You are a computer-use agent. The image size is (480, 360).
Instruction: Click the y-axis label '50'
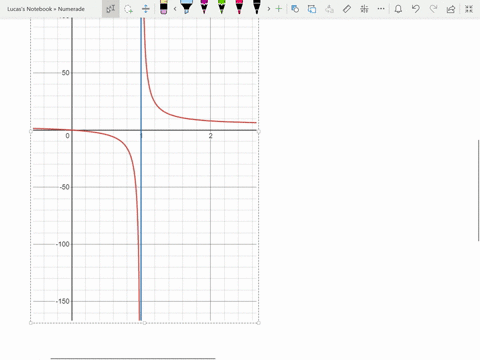click(66, 73)
